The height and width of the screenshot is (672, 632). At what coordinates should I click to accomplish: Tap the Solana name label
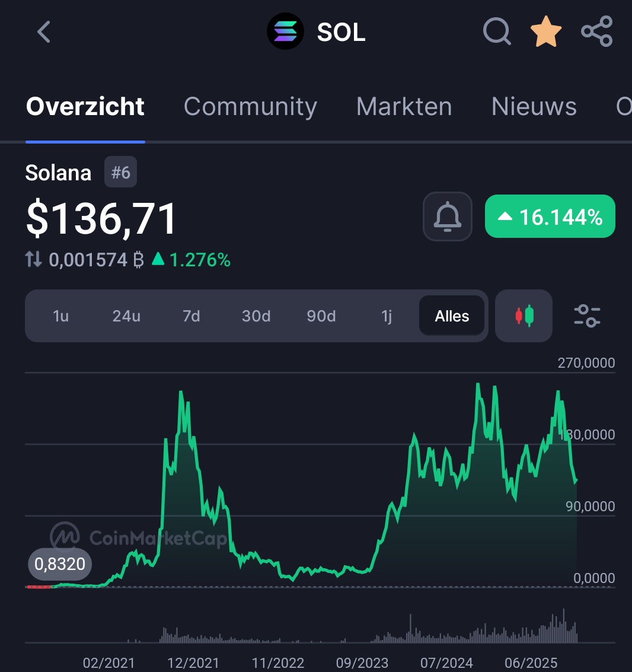pos(58,173)
